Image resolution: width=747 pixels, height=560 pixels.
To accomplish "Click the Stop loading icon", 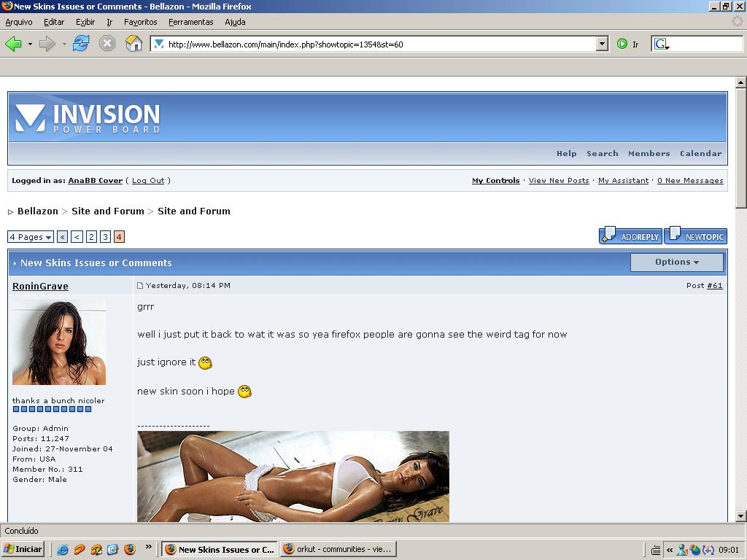I will 107,44.
